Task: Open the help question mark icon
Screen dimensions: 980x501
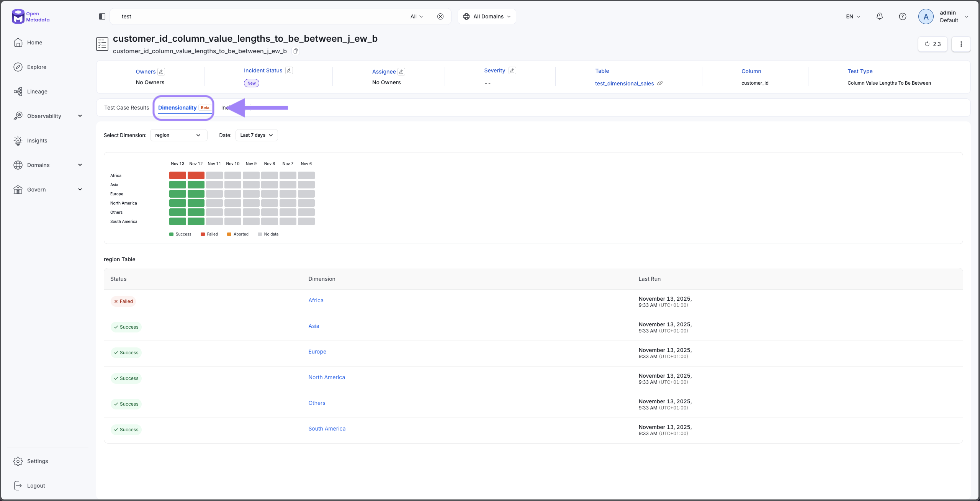Action: point(903,16)
